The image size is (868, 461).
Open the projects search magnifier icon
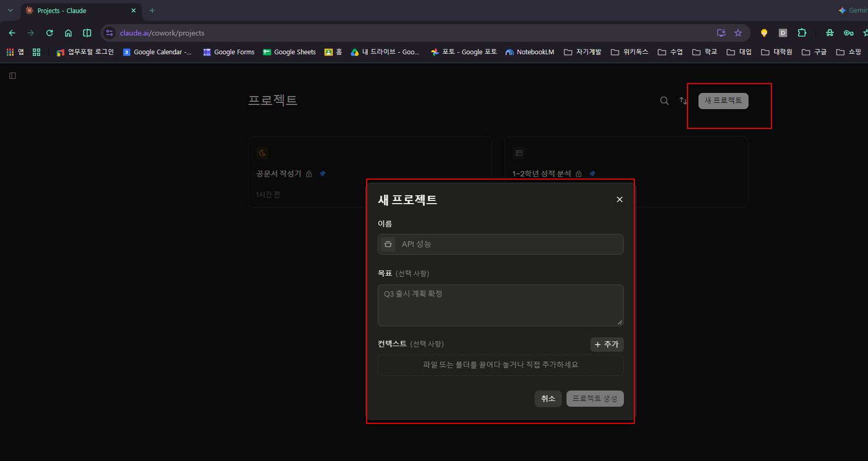665,101
